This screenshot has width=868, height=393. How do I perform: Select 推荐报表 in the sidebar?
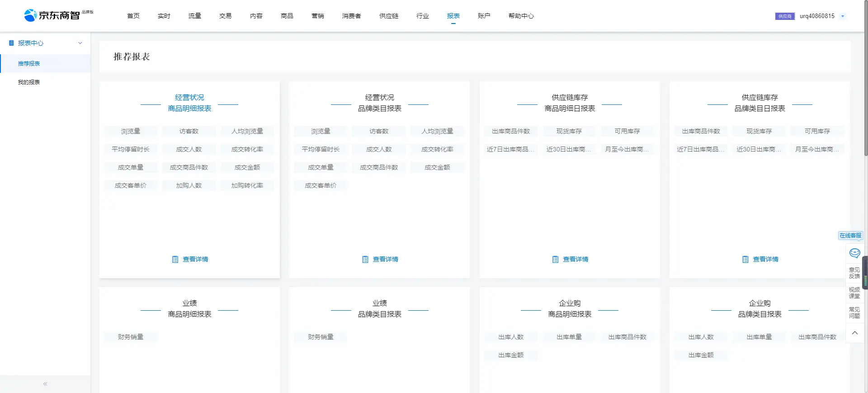[x=29, y=64]
